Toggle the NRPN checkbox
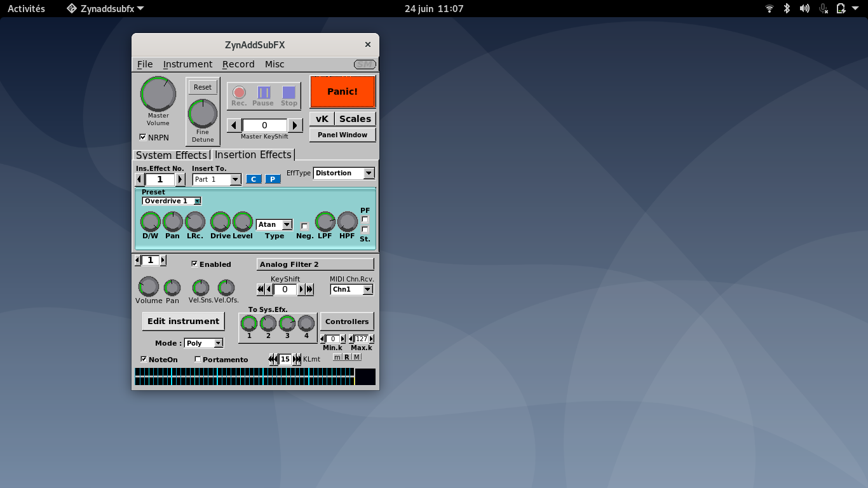868x488 pixels. pos(143,137)
